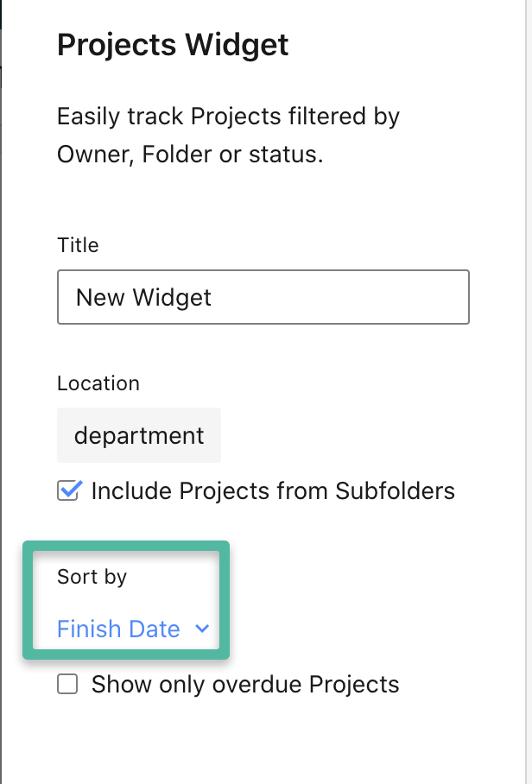Click the widget description text

228,136
